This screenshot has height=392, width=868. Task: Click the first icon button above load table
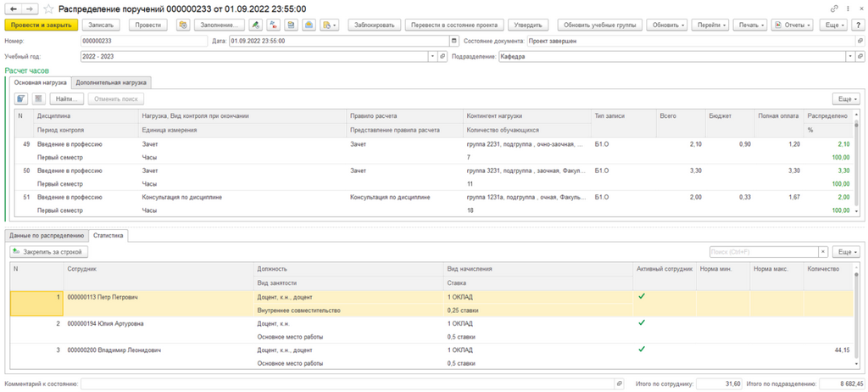pos(21,98)
